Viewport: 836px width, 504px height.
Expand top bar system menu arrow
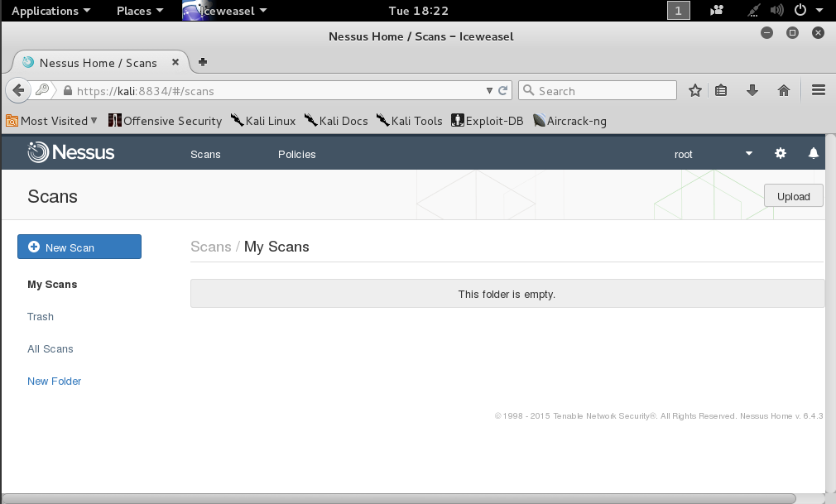[x=819, y=10]
